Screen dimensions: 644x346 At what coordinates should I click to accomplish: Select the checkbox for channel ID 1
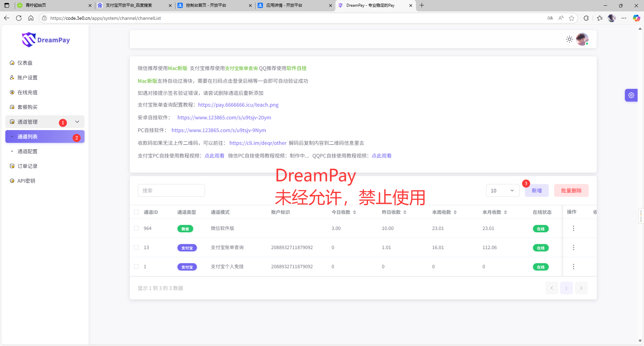pos(136,267)
